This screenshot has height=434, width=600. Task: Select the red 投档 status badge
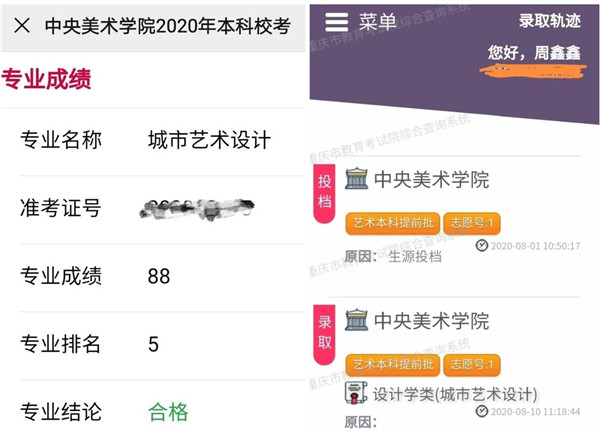(324, 190)
